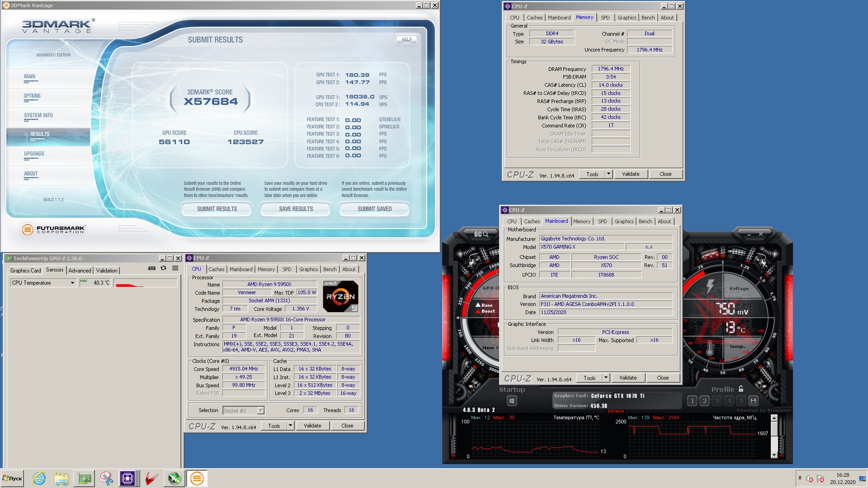Viewport: 868px width, 488px height.
Task: Click the AMD Ryzen 9 logo in CPU-Z
Action: tap(340, 296)
